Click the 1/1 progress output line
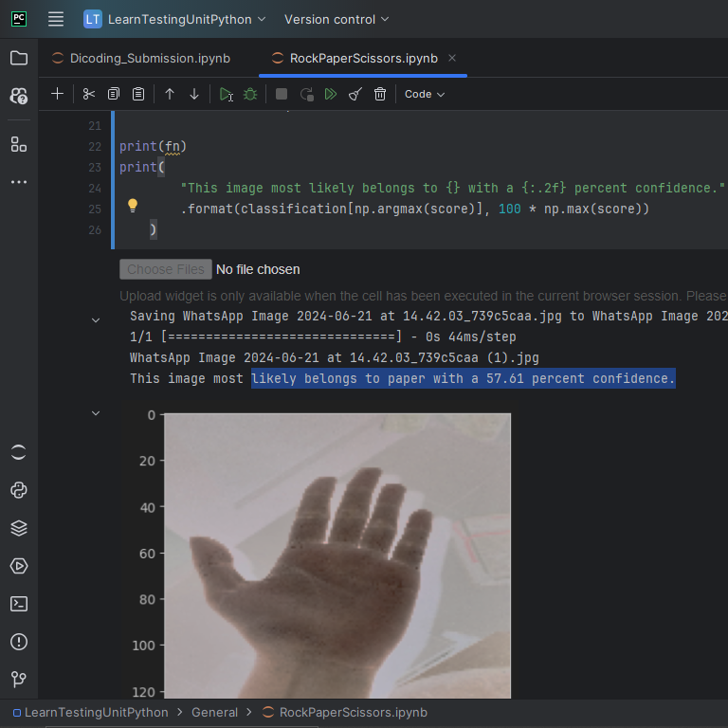This screenshot has width=728, height=728. click(x=322, y=337)
